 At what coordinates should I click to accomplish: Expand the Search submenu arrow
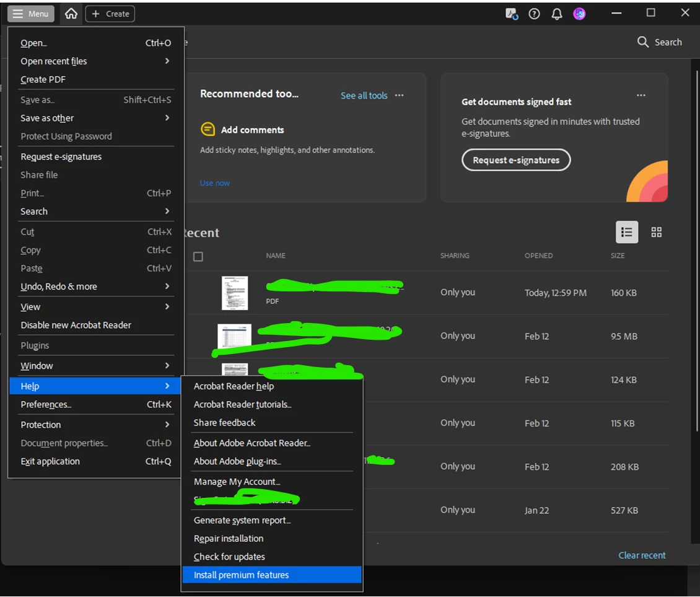pos(167,211)
